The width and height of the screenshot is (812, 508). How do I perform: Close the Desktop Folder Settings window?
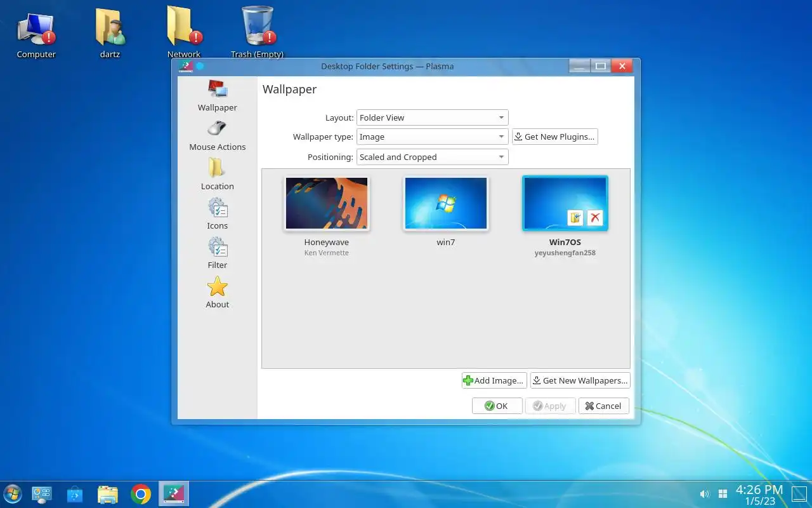(x=622, y=65)
